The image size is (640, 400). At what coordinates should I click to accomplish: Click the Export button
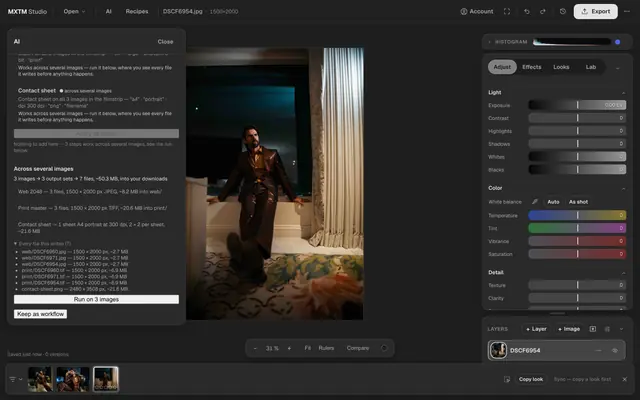pyautogui.click(x=596, y=11)
